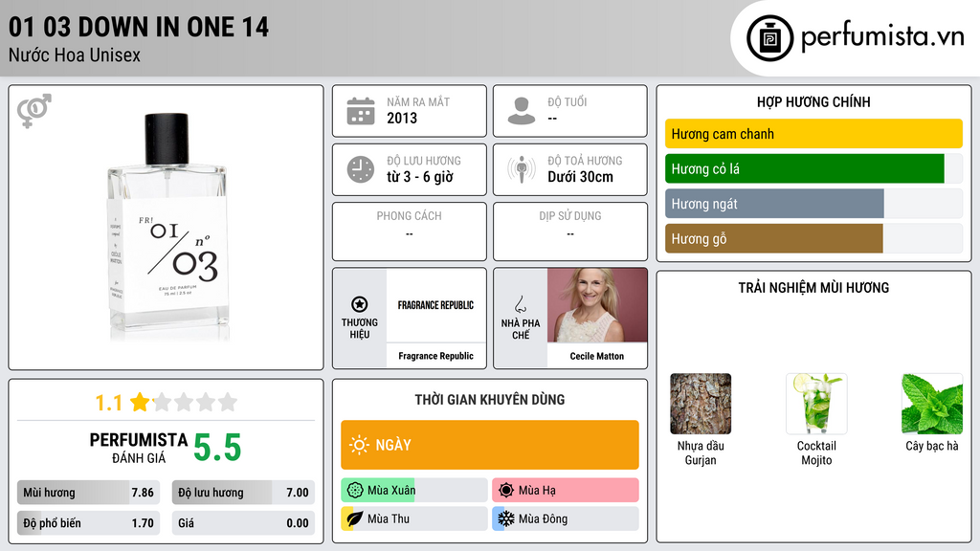Viewport: 980px width, 551px height.
Task: Click the release year value 2013
Action: (402, 118)
